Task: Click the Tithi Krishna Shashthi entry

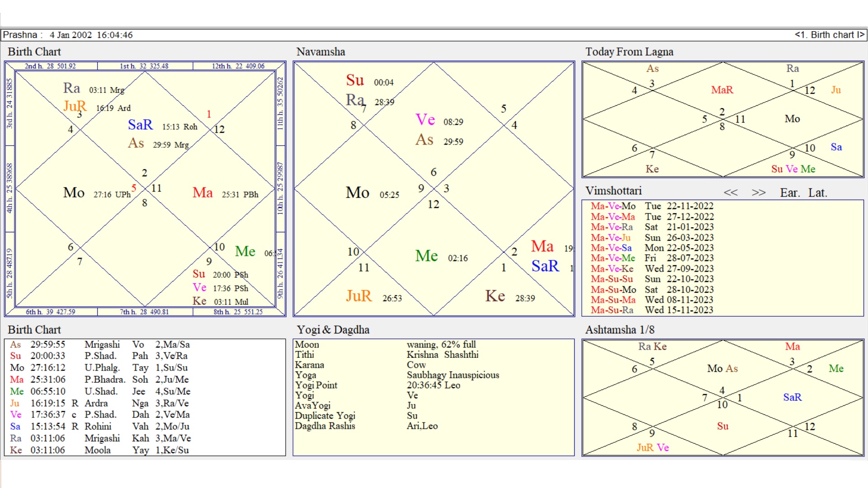Action: tap(387, 355)
